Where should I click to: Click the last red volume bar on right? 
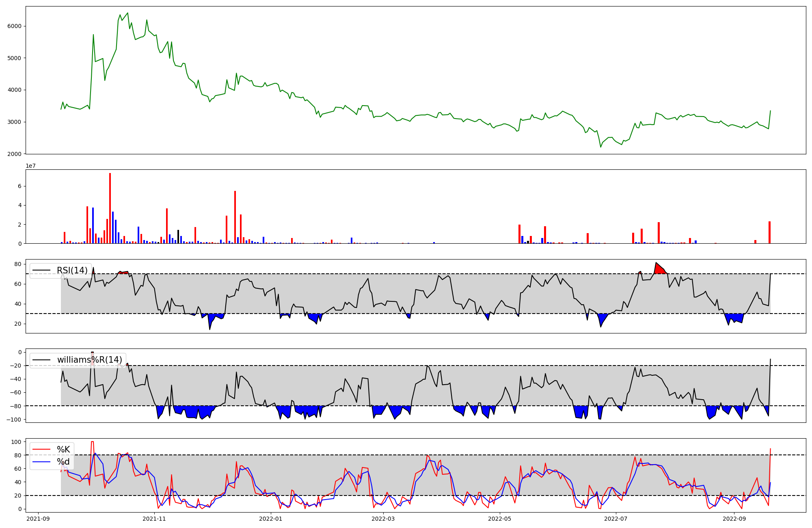coord(769,233)
